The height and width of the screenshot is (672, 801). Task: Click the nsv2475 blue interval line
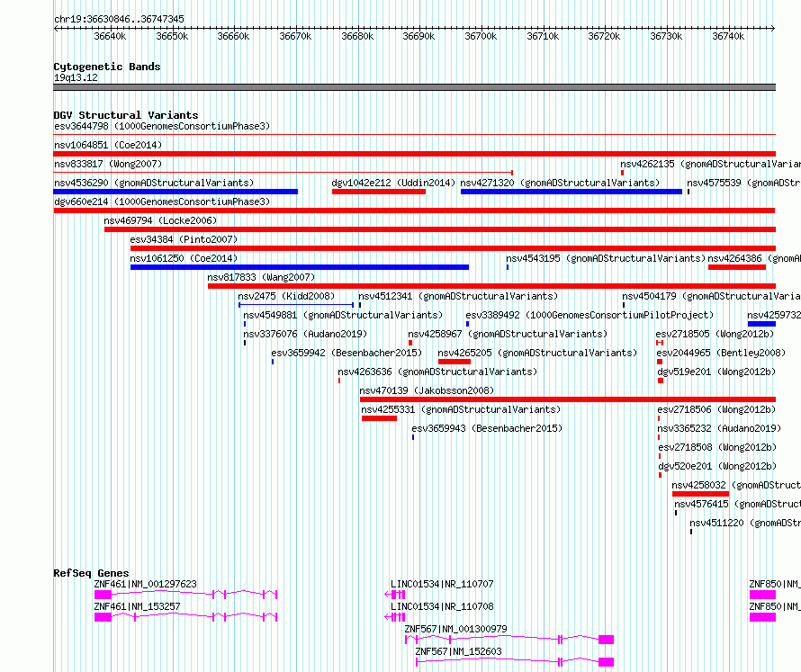296,305
